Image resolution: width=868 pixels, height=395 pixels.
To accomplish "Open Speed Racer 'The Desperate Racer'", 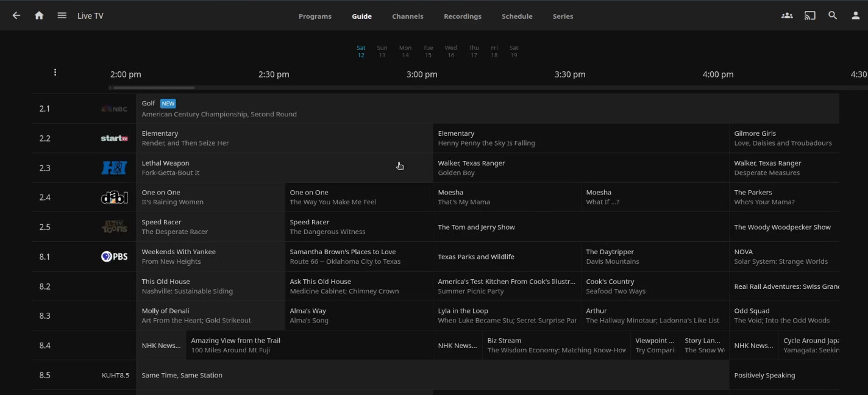I will [x=211, y=227].
